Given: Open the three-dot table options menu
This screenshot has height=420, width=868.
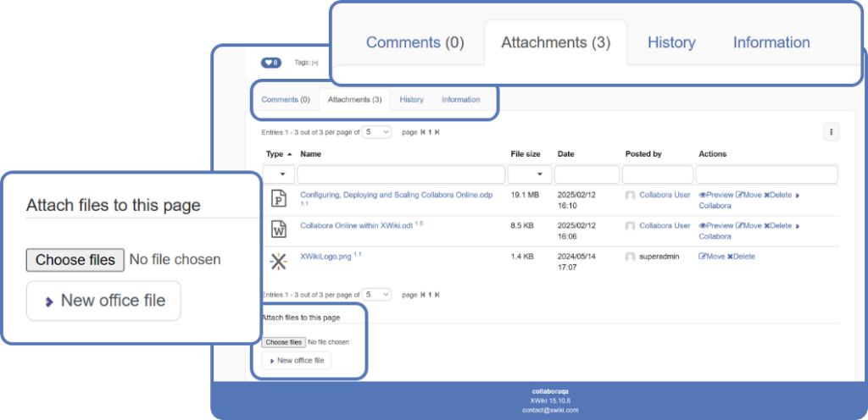Looking at the screenshot, I should (832, 131).
